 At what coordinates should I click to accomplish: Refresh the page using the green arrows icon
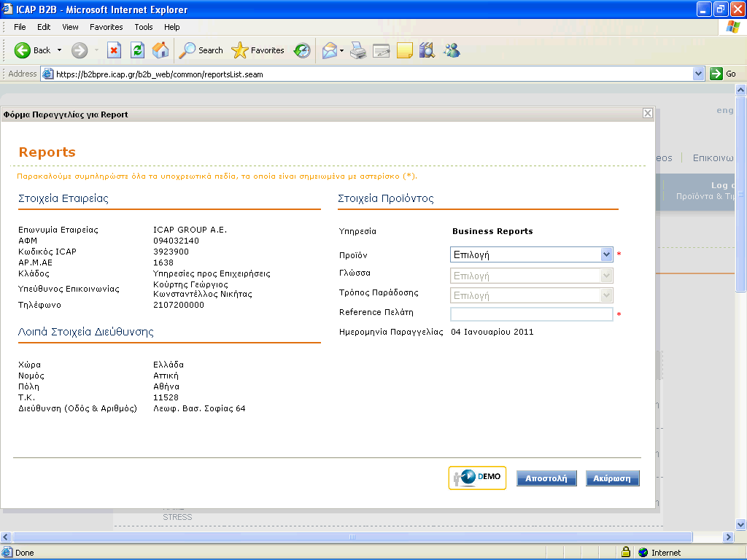[137, 50]
